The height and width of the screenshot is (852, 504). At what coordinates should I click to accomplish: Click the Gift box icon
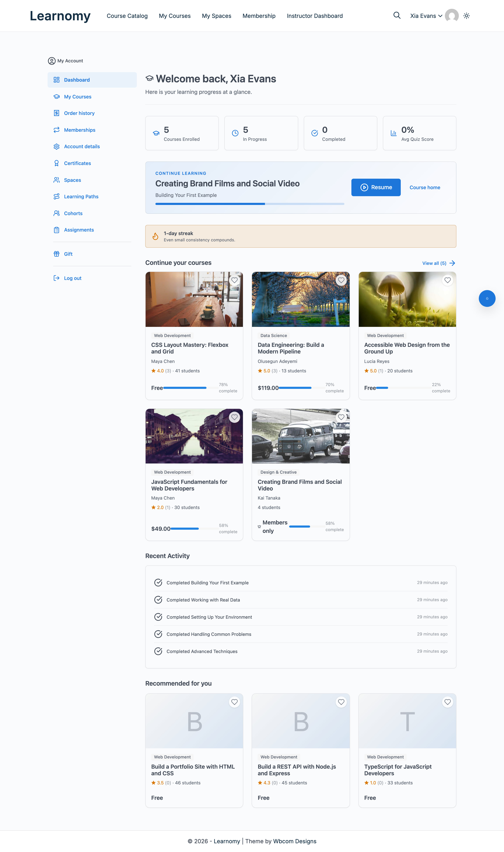(x=56, y=254)
